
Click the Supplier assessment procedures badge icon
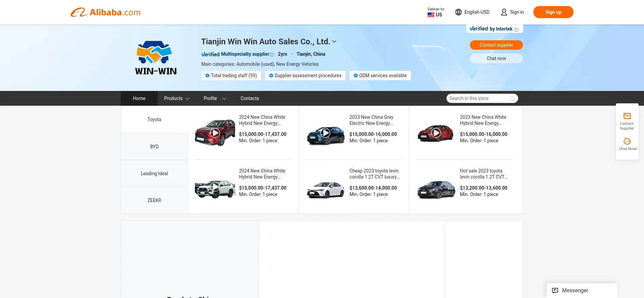271,76
